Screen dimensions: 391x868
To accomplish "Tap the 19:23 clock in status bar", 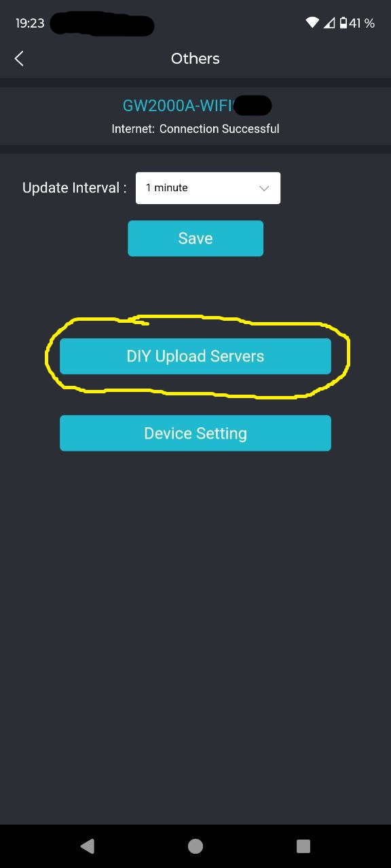I will pyautogui.click(x=30, y=23).
